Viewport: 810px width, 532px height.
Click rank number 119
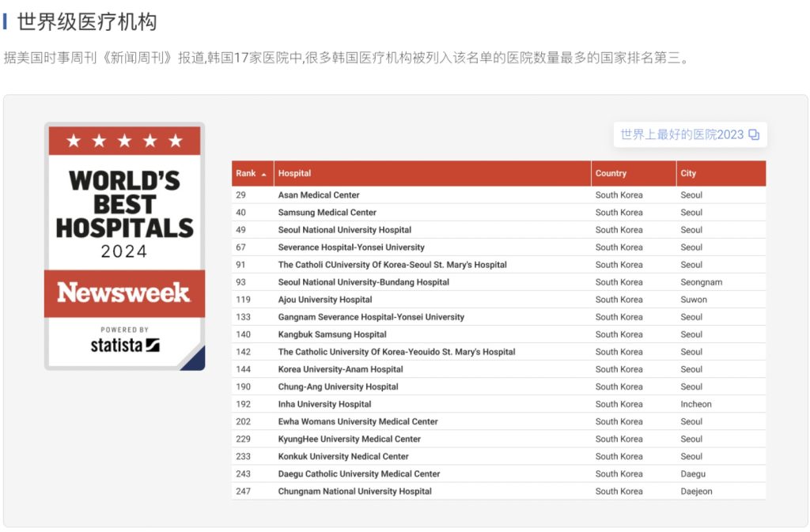click(244, 300)
